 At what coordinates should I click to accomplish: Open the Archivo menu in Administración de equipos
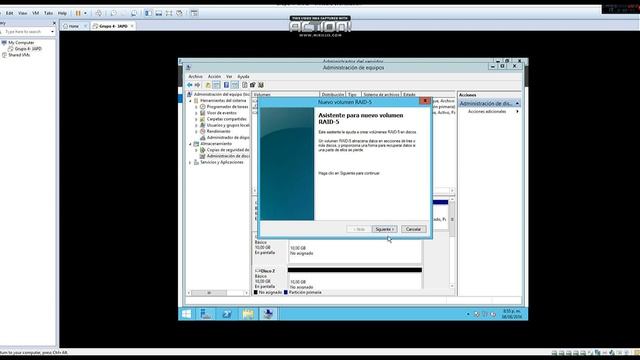point(195,76)
